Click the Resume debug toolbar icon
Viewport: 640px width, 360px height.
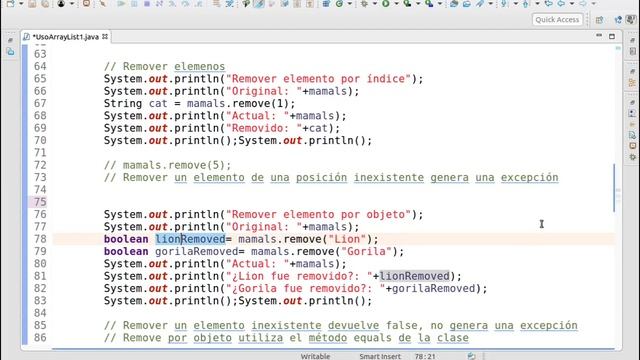click(121, 4)
